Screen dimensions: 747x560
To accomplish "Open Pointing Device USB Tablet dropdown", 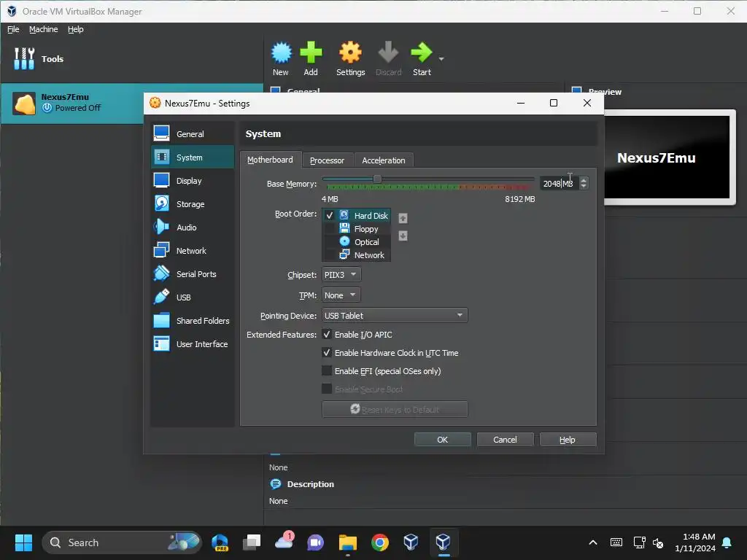I will [395, 315].
